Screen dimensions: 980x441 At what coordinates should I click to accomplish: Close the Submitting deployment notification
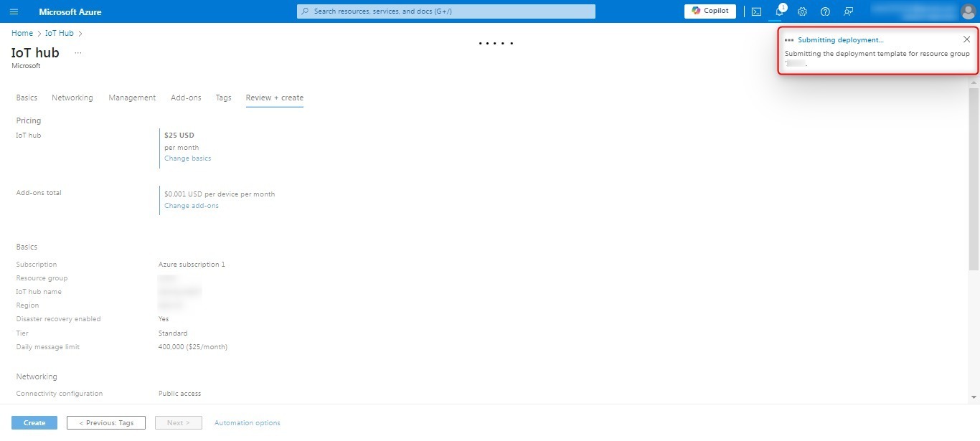966,39
